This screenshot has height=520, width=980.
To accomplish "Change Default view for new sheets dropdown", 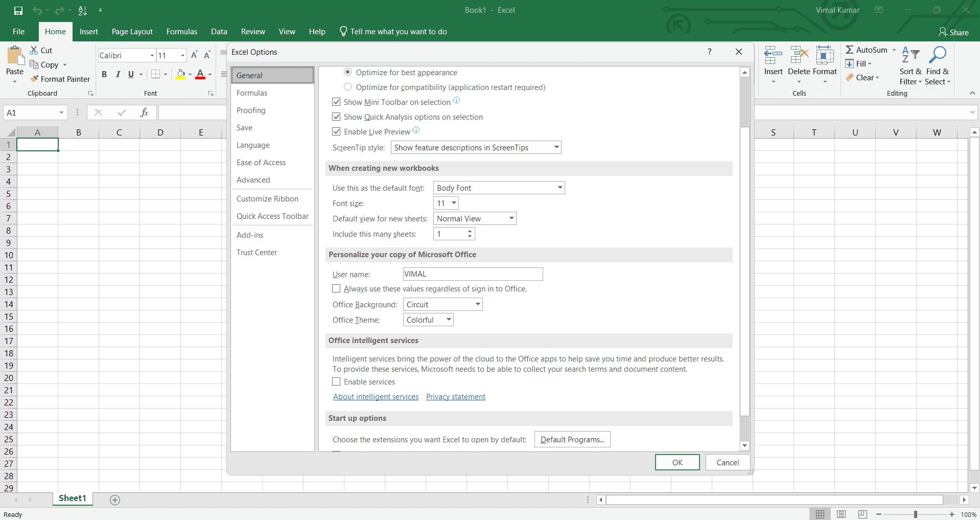I will point(510,218).
